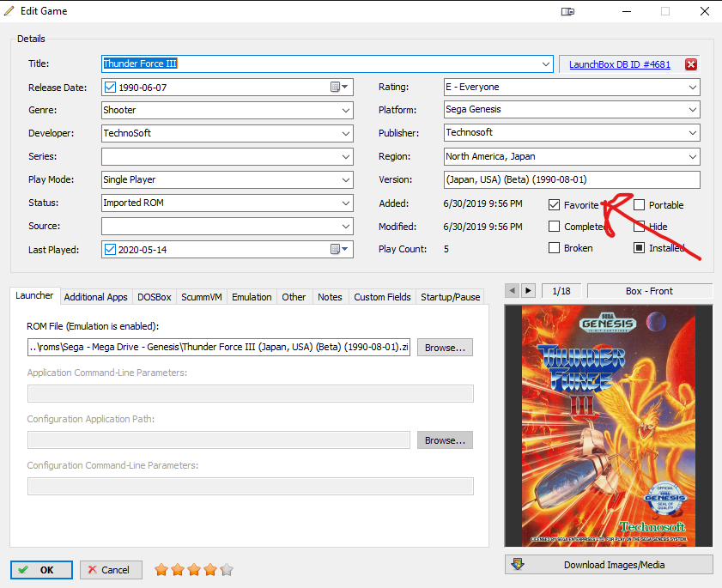
Task: Expand the Title dropdown
Action: tap(546, 64)
